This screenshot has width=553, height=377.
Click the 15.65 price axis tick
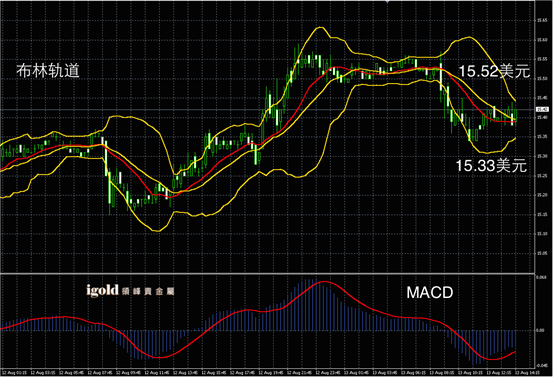click(542, 20)
